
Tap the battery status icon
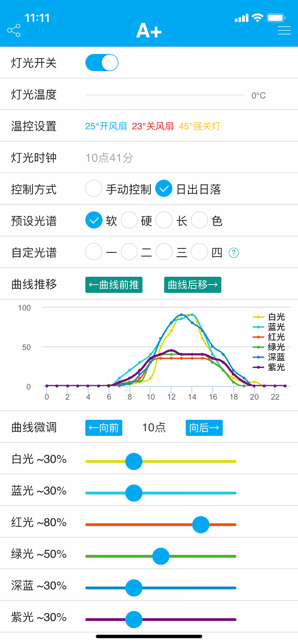coord(276,18)
